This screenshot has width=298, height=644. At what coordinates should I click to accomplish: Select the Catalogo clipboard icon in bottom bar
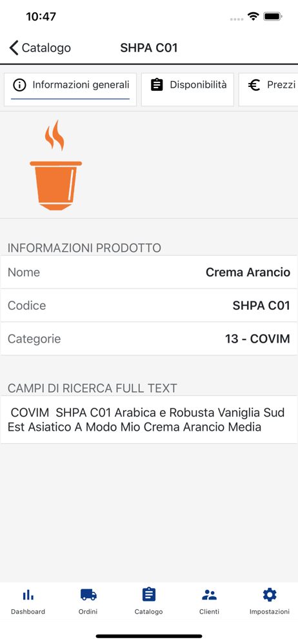(x=148, y=594)
